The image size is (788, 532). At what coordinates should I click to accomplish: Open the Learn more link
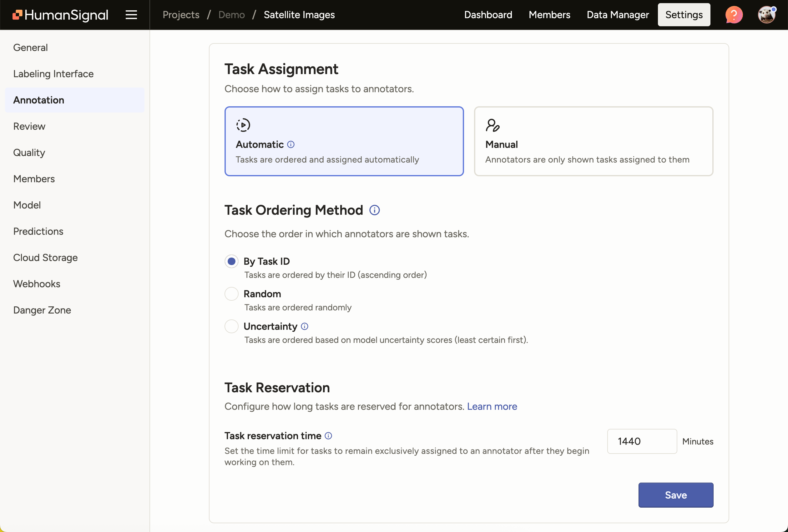492,407
